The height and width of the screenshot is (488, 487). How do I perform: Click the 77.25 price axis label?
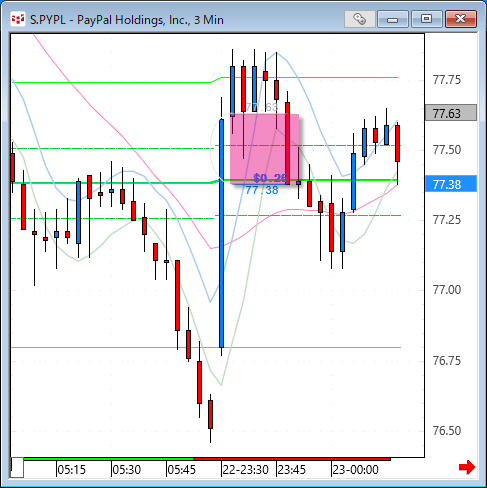point(447,220)
